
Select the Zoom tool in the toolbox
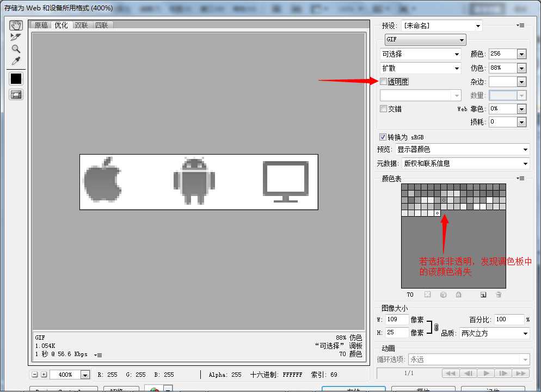click(x=16, y=48)
